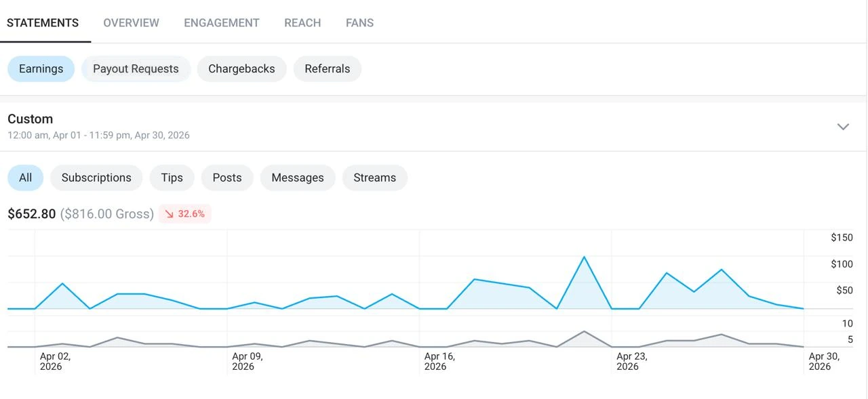Filter earnings by Messages
The image size is (868, 399).
pyautogui.click(x=298, y=177)
